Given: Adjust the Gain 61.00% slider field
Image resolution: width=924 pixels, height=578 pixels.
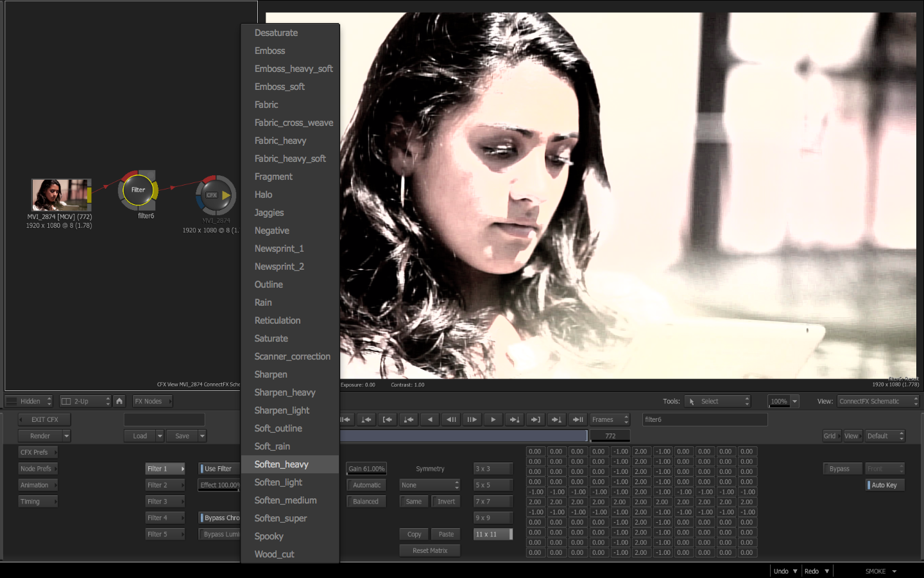Looking at the screenshot, I should click(366, 469).
